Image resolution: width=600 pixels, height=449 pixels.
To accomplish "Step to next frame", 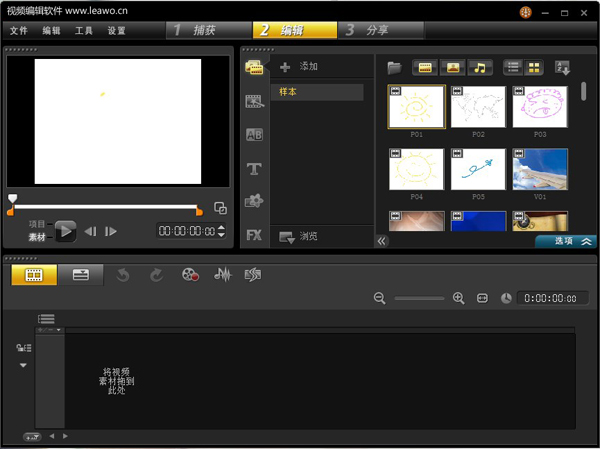I will tap(111, 231).
